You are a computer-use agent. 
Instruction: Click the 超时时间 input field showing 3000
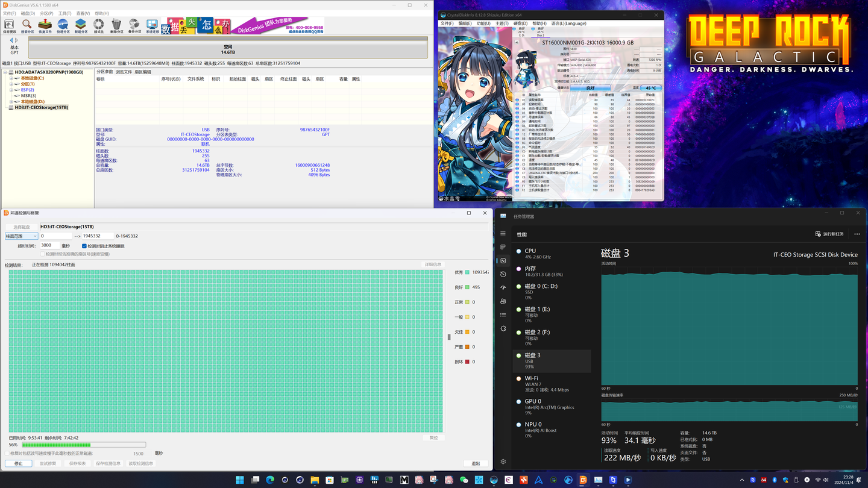point(50,246)
